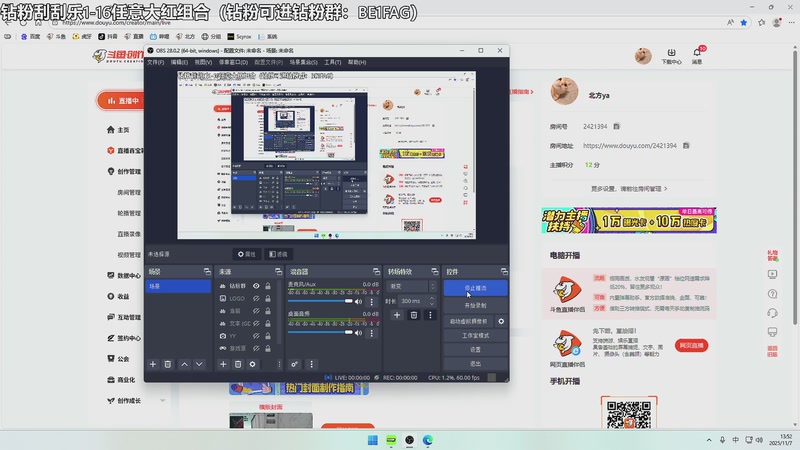Open advanced audio properties gears in Mixer
Viewport: 800px width, 450px height.
[294, 364]
